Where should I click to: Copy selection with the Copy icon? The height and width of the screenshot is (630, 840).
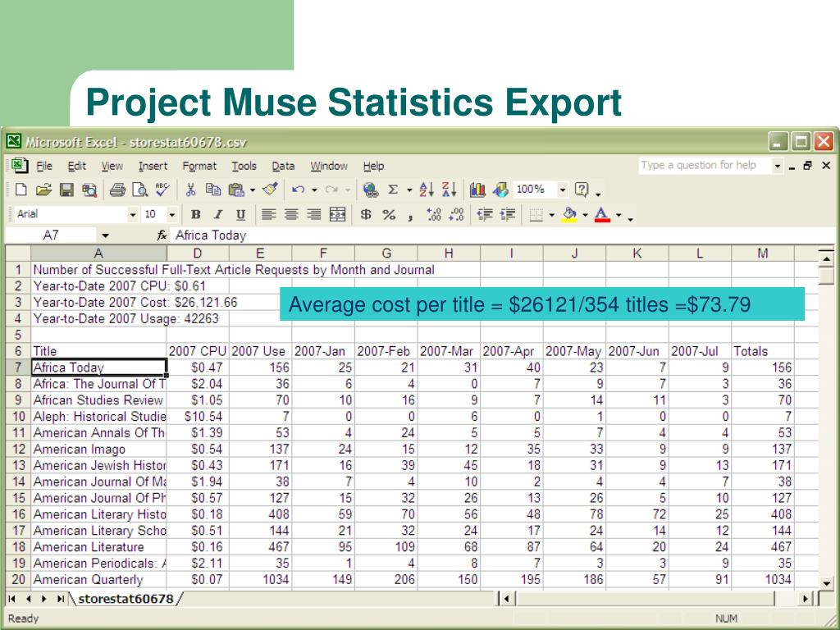[x=213, y=189]
